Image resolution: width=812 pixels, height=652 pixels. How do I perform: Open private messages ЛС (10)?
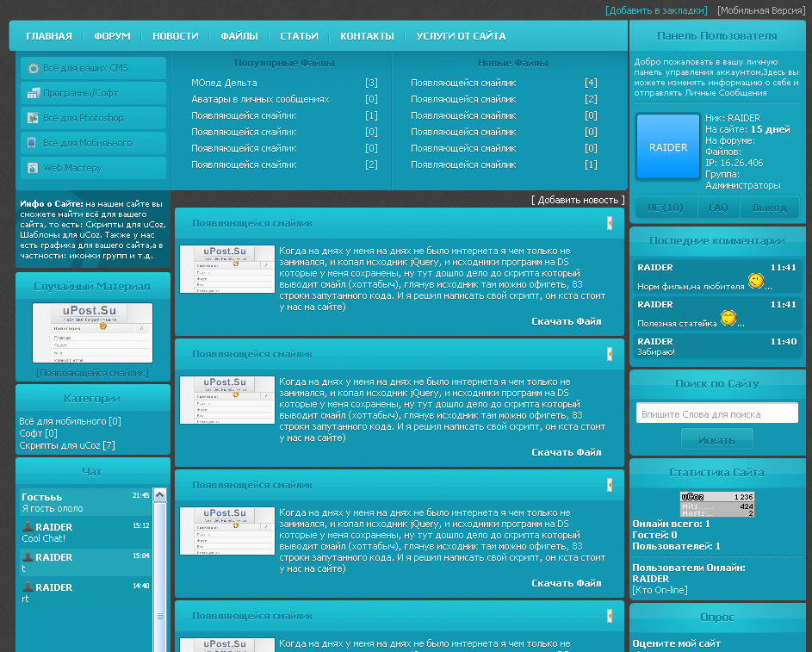click(x=665, y=208)
